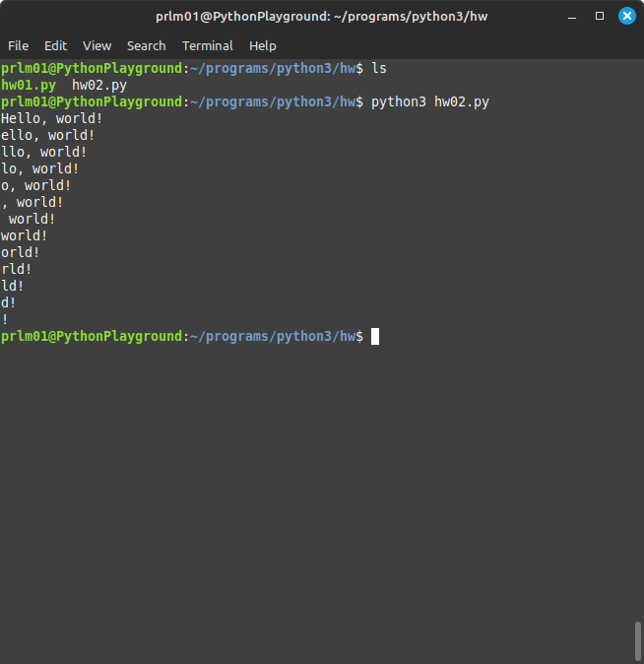This screenshot has height=664, width=644.
Task: Click the final prompt's ~/programs/python3/hw path
Action: tap(273, 336)
